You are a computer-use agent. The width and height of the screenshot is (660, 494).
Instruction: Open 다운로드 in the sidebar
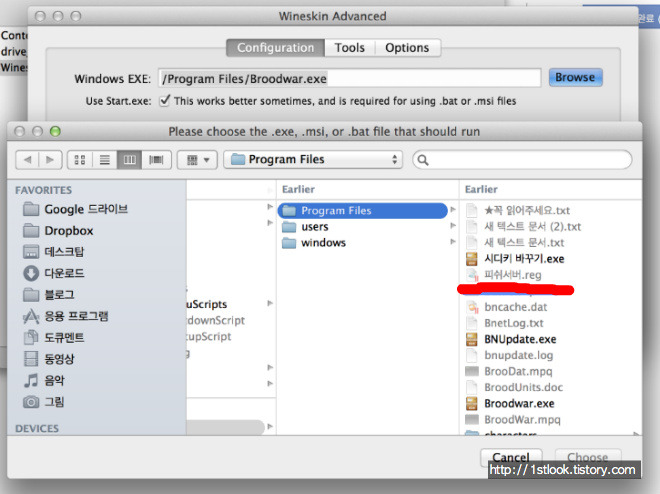[x=53, y=273]
